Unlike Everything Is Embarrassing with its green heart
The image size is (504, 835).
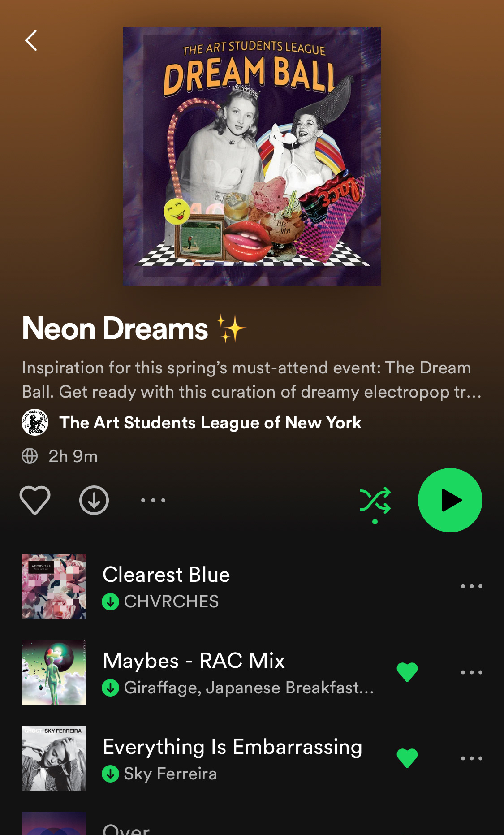(407, 758)
